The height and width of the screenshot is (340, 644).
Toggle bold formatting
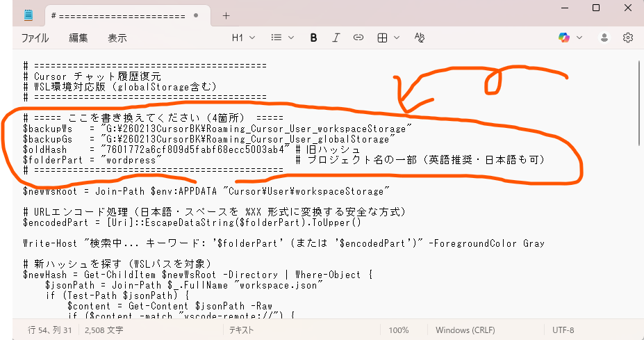pyautogui.click(x=313, y=38)
